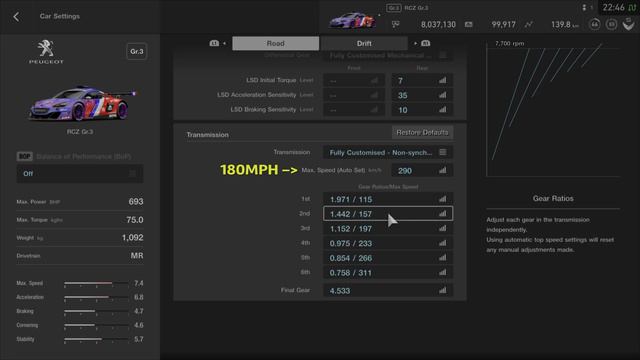Click bar icon on rear LSD Braking Sensitivity
This screenshot has width=640, height=360.
pos(442,110)
